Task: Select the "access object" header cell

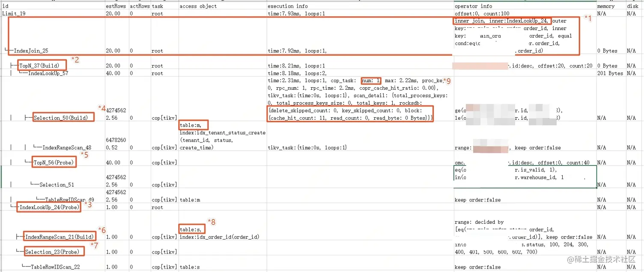Action: pyautogui.click(x=222, y=6)
